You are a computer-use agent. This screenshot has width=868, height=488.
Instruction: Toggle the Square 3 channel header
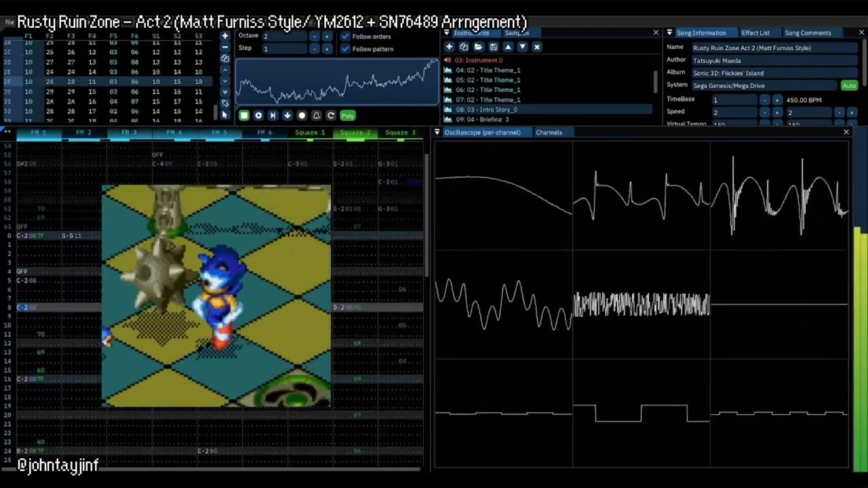point(400,133)
